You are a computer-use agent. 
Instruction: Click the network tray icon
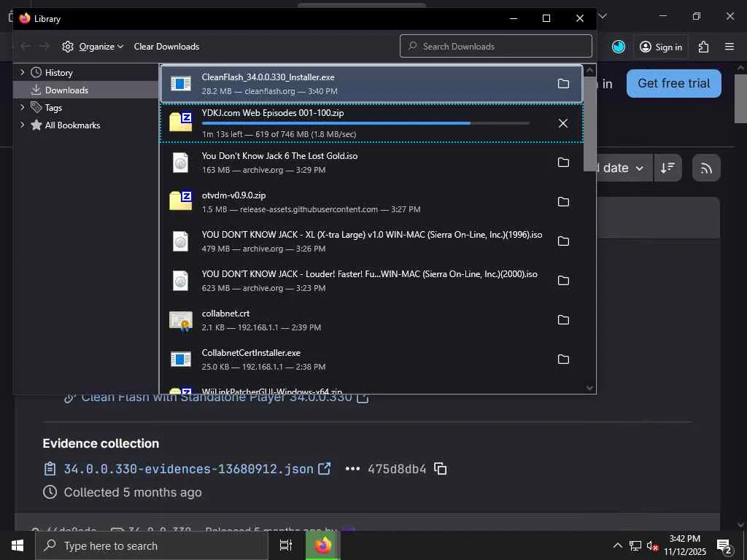click(x=635, y=545)
